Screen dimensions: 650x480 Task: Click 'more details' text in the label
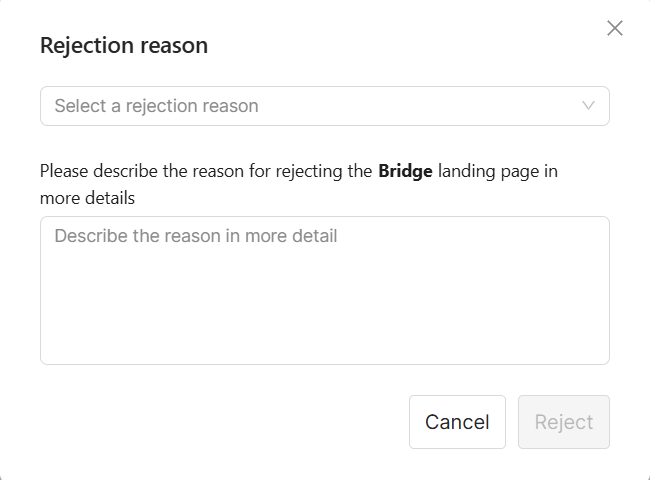(88, 198)
